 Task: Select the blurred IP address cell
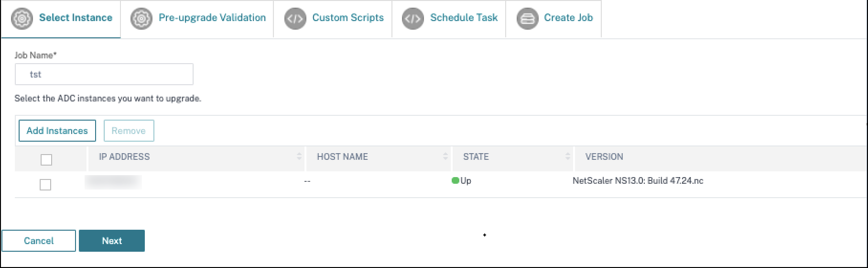tap(113, 182)
